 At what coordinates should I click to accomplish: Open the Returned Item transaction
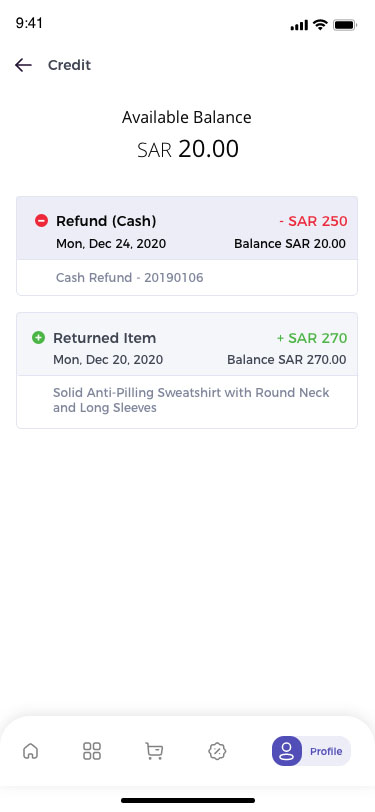pyautogui.click(x=187, y=370)
